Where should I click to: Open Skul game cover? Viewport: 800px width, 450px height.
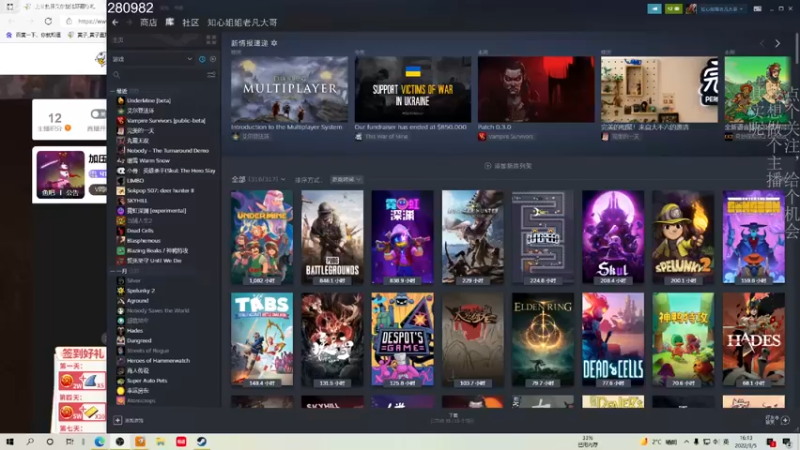tap(613, 237)
